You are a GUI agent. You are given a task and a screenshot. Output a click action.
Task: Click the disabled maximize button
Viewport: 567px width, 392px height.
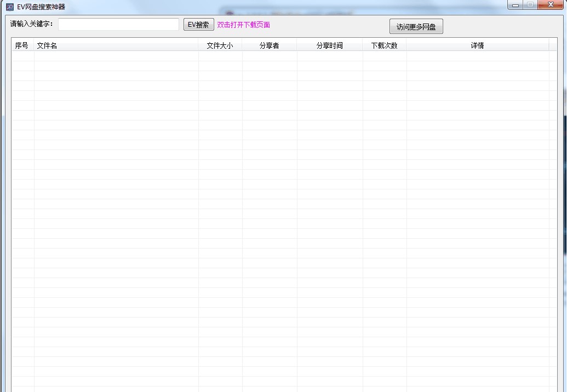click(530, 5)
